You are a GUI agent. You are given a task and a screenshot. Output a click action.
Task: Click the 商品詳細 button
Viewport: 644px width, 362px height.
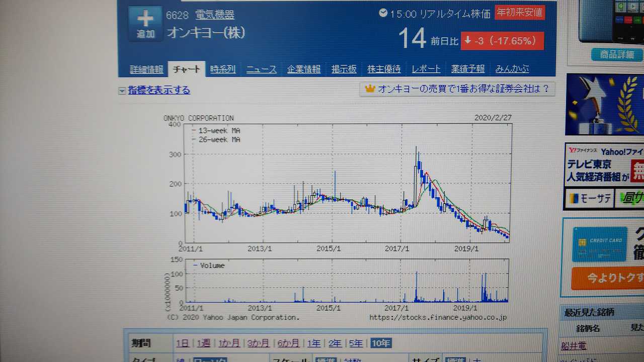point(617,55)
